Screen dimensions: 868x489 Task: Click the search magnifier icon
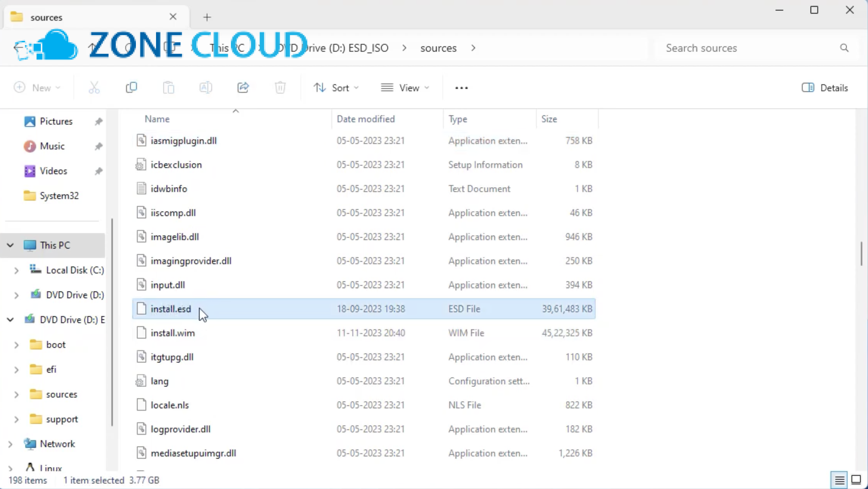pyautogui.click(x=844, y=48)
